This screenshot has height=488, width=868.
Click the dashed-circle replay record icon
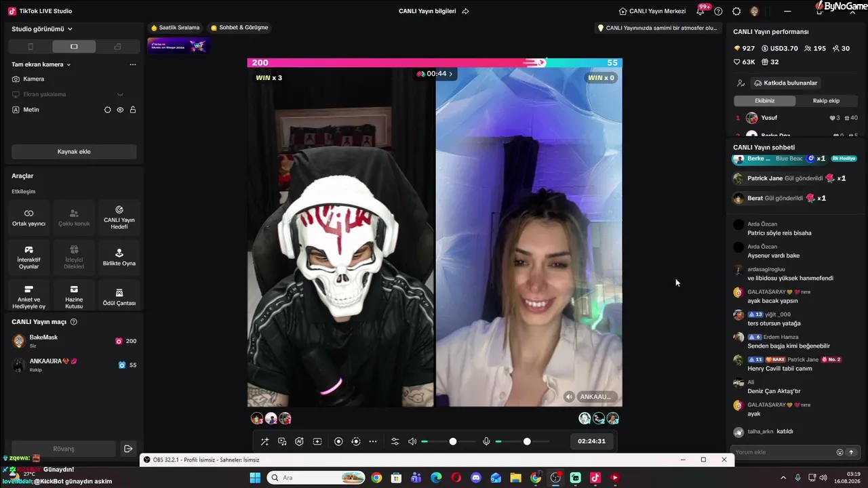(x=356, y=442)
